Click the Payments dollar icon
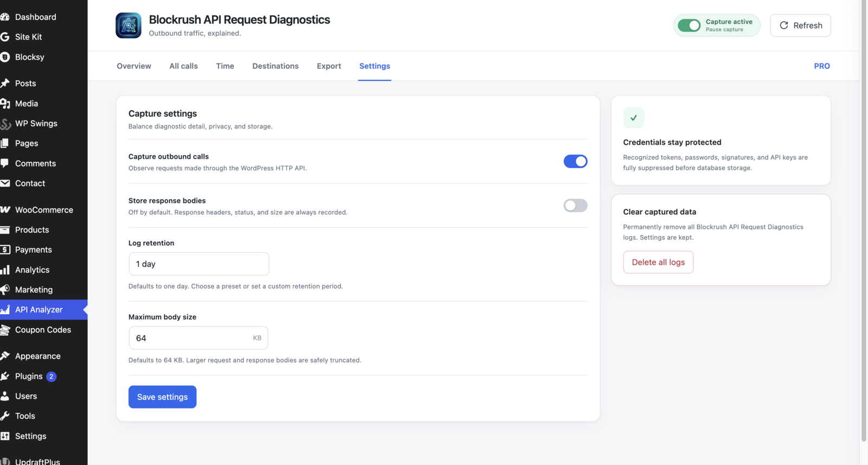 [5, 250]
